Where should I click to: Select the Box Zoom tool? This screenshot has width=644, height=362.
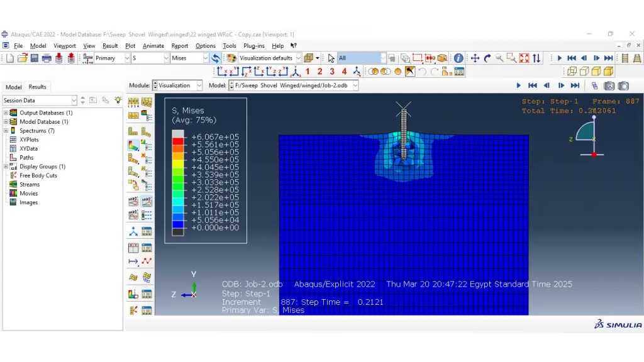point(511,58)
